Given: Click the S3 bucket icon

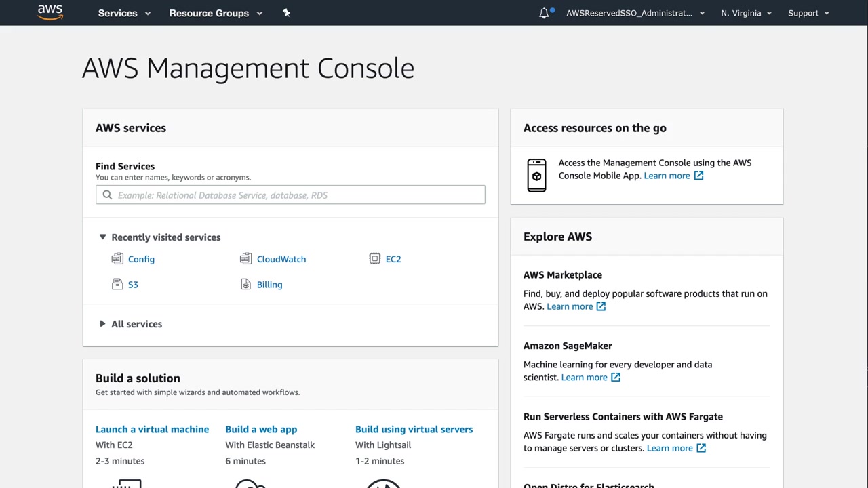Looking at the screenshot, I should point(117,285).
